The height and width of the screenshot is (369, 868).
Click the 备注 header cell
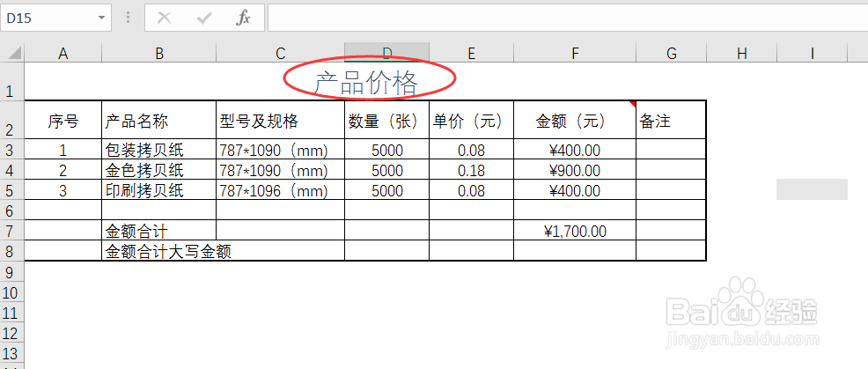[x=672, y=121]
